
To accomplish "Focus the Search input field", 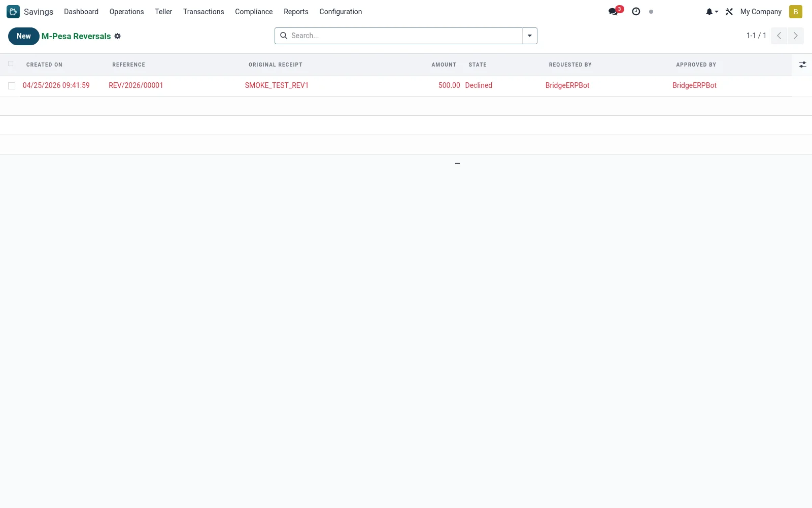I will pos(405,36).
